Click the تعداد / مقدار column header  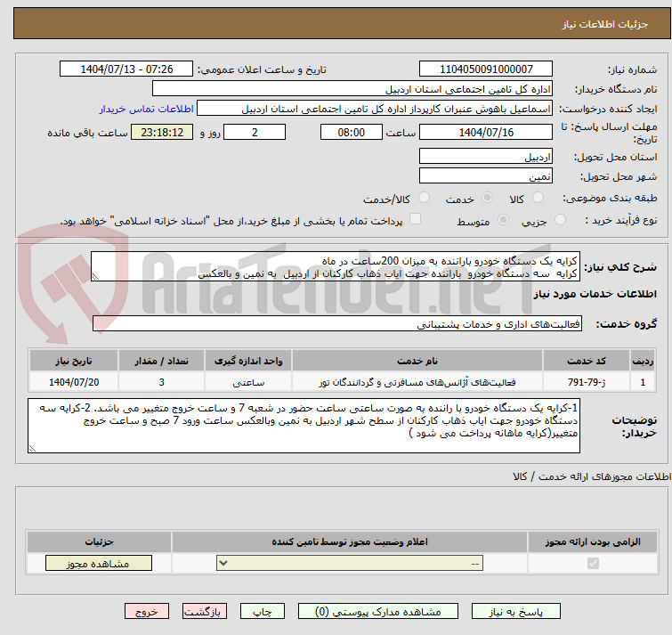click(161, 361)
